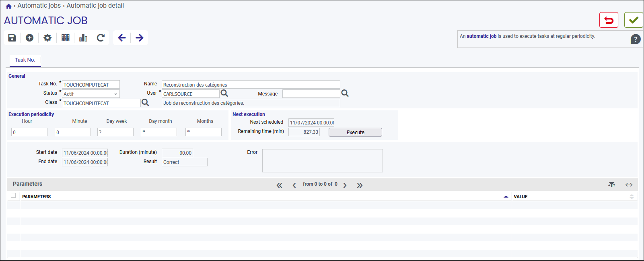Screen dimensions: 644x261
Task: Sort by the PARAMETERS column arrow
Action: (x=506, y=197)
